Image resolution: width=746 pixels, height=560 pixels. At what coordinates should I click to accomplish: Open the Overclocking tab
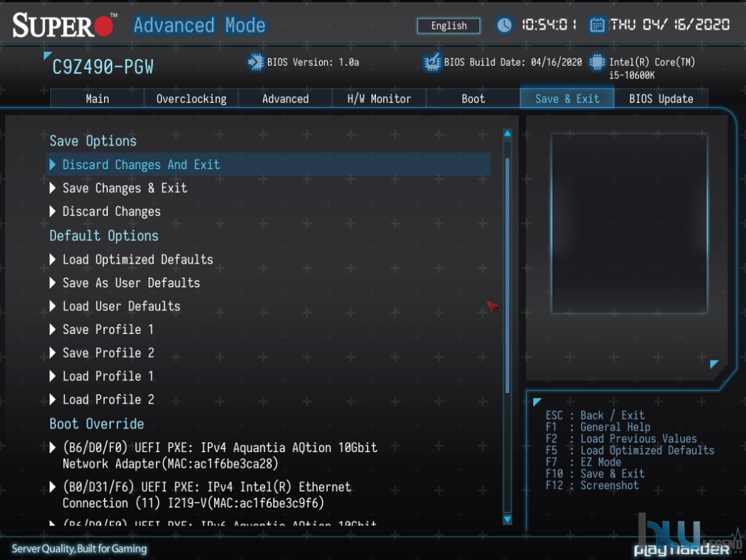191,98
